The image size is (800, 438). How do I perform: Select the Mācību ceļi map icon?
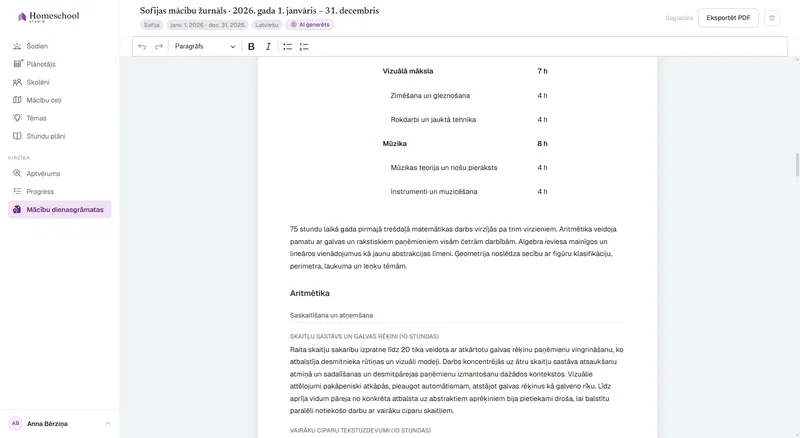[x=17, y=100]
